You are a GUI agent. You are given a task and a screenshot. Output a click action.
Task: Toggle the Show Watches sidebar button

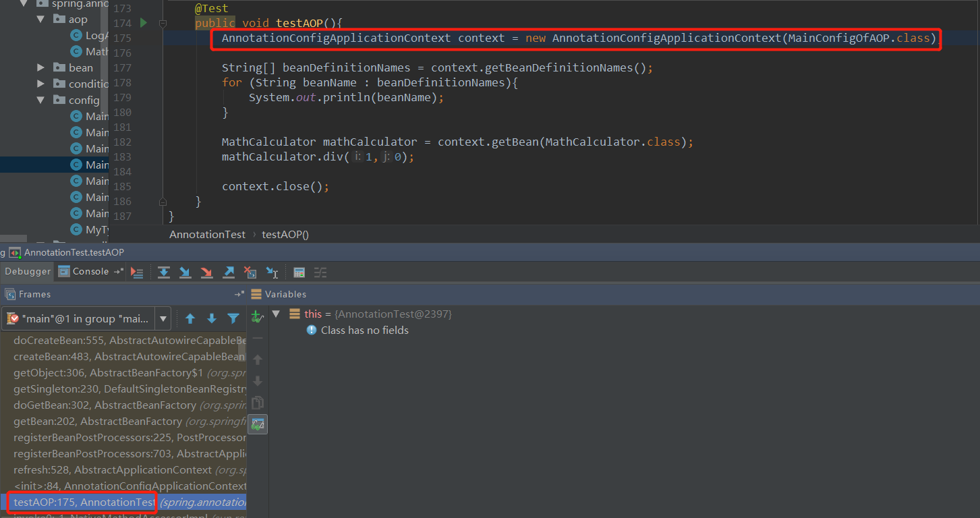[257, 424]
